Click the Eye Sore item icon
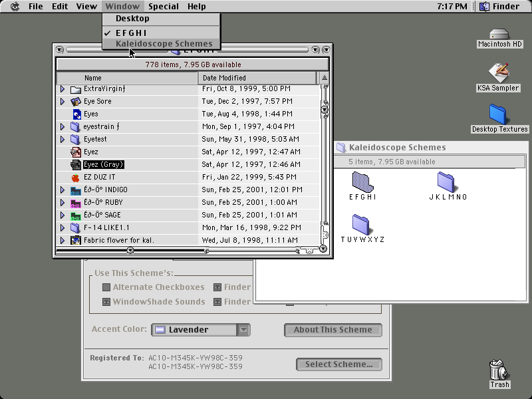The width and height of the screenshot is (532, 399). 75,102
